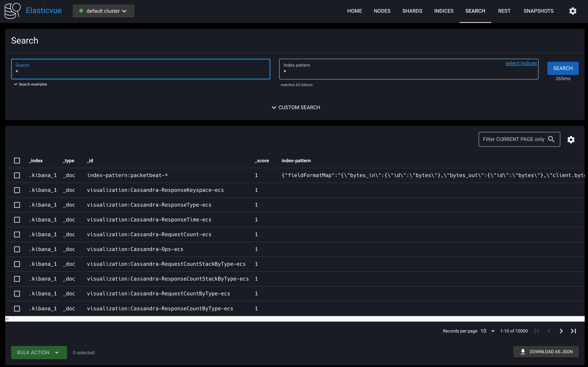Open the Snapshots tab
The height and width of the screenshot is (367, 588).
click(x=538, y=11)
